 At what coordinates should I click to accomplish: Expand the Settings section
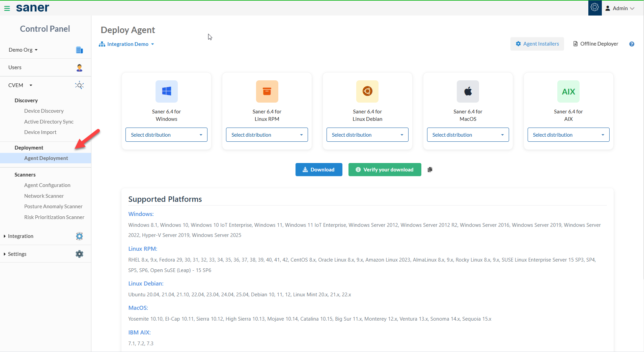pos(15,254)
